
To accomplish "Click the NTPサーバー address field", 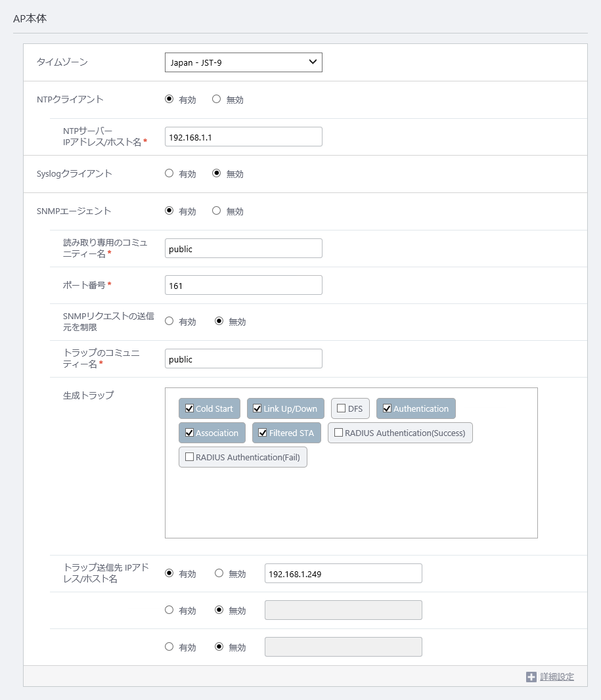I will (x=243, y=137).
